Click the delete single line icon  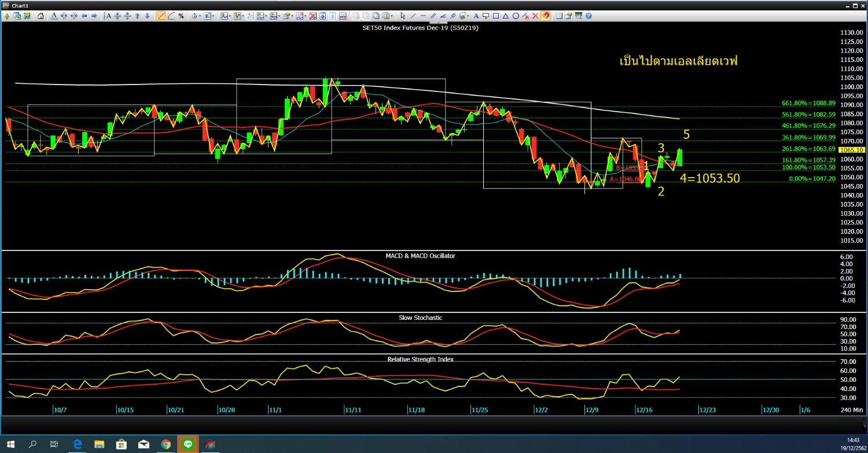[x=525, y=16]
